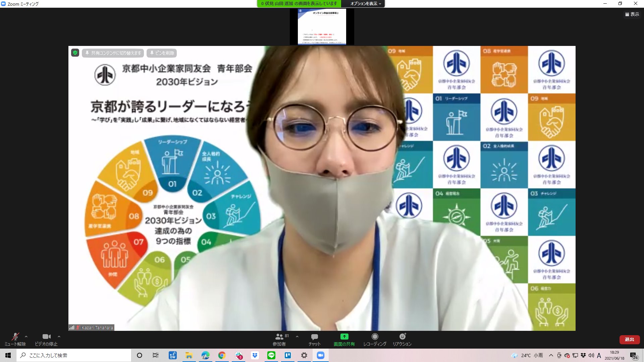644x362 pixels.
Task: Change layout with 表示 button
Action: [632, 14]
